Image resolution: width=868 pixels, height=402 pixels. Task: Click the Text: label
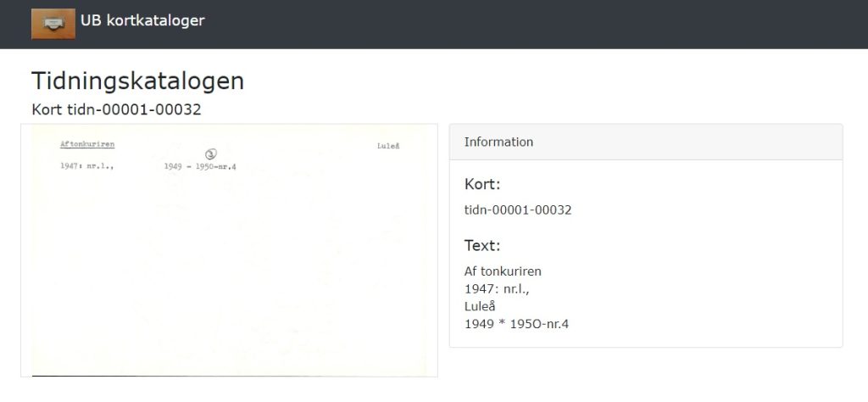pos(482,245)
